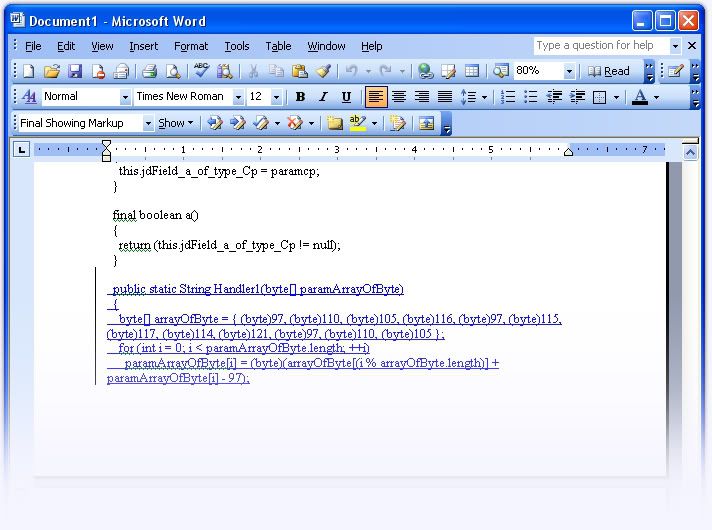Open the Line Spacing dropdown arrow
The width and height of the screenshot is (712, 530).
[485, 97]
